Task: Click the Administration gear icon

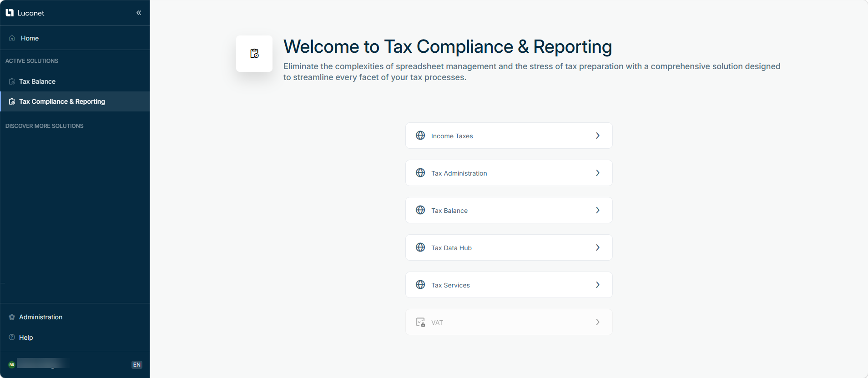Action: (12, 317)
